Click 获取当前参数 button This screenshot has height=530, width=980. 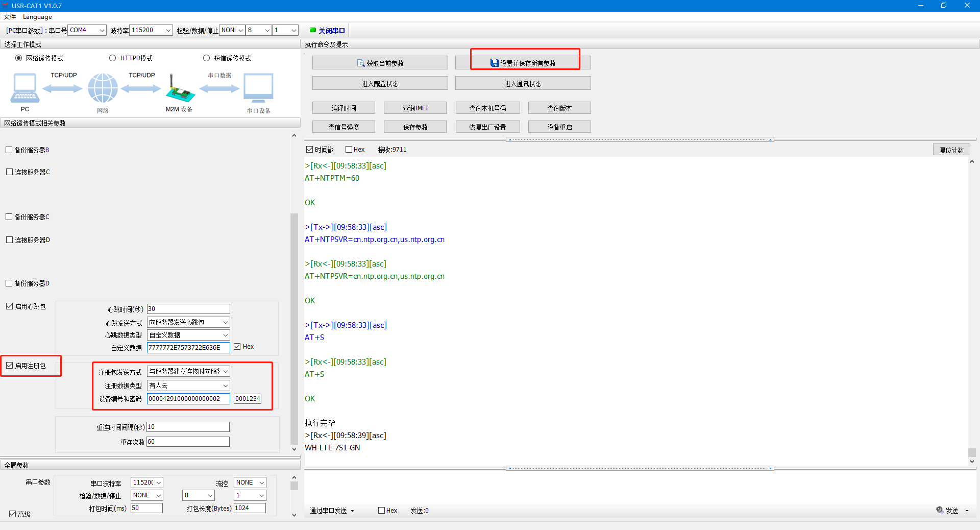pyautogui.click(x=380, y=63)
